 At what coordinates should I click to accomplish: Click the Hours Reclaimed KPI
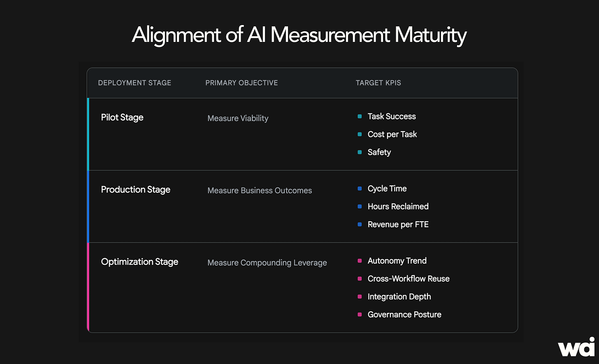[398, 206]
